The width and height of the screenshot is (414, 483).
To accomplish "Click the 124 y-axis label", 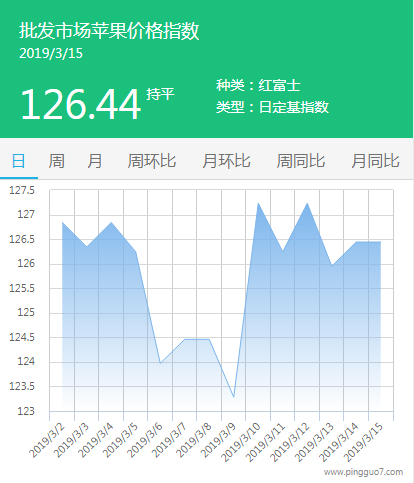I will click(26, 362).
